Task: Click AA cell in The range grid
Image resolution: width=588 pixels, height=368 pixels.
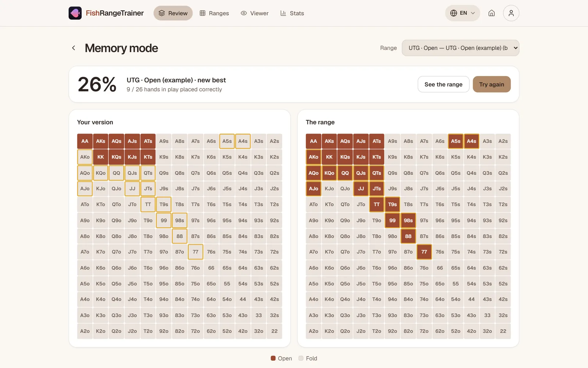Action: click(x=313, y=141)
